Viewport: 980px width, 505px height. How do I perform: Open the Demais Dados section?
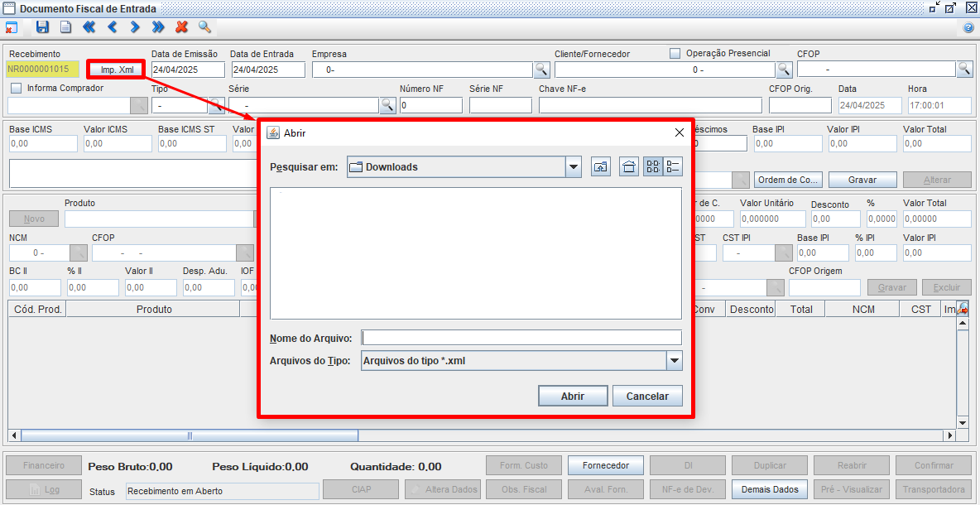click(x=770, y=489)
